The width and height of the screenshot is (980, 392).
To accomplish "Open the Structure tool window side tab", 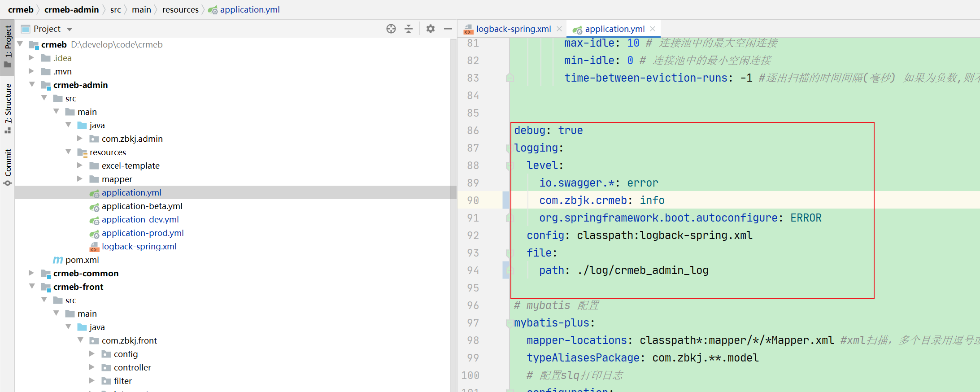I will tap(8, 108).
